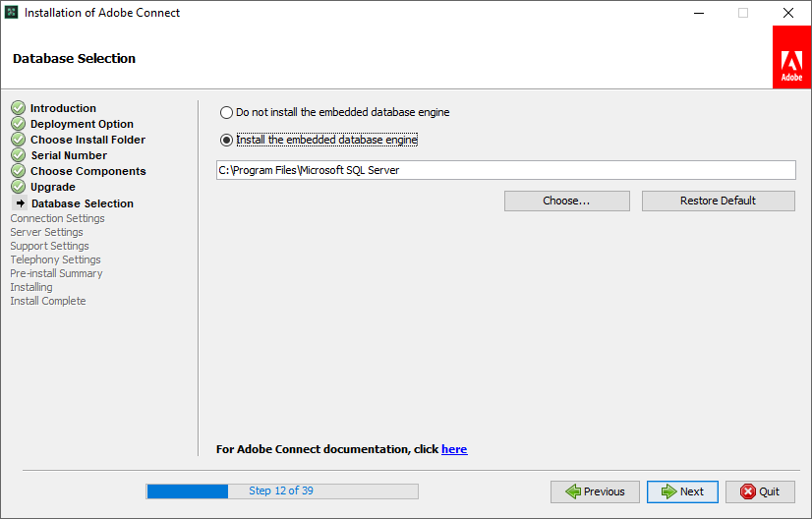The height and width of the screenshot is (519, 812).
Task: Click the Adobe logo in the header
Action: 791,57
